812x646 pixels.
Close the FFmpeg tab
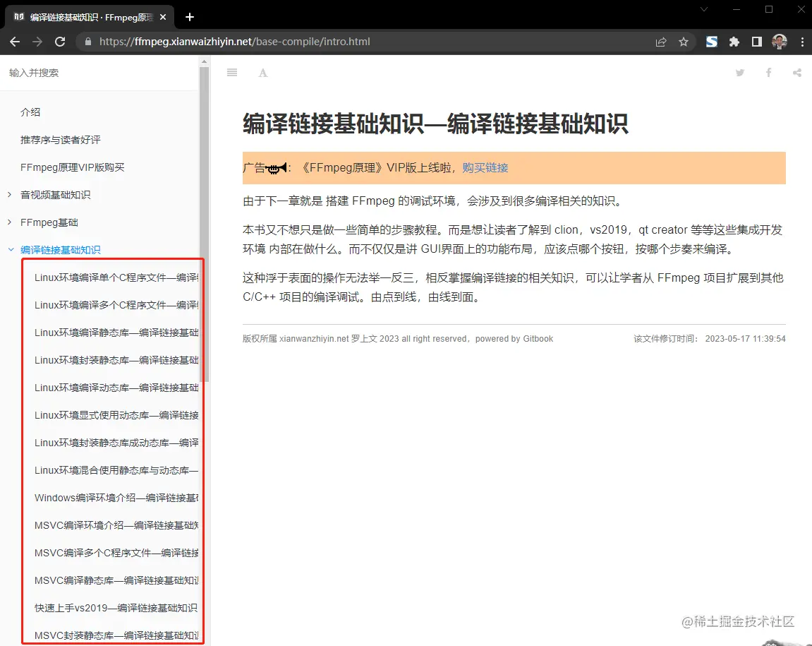pos(163,17)
